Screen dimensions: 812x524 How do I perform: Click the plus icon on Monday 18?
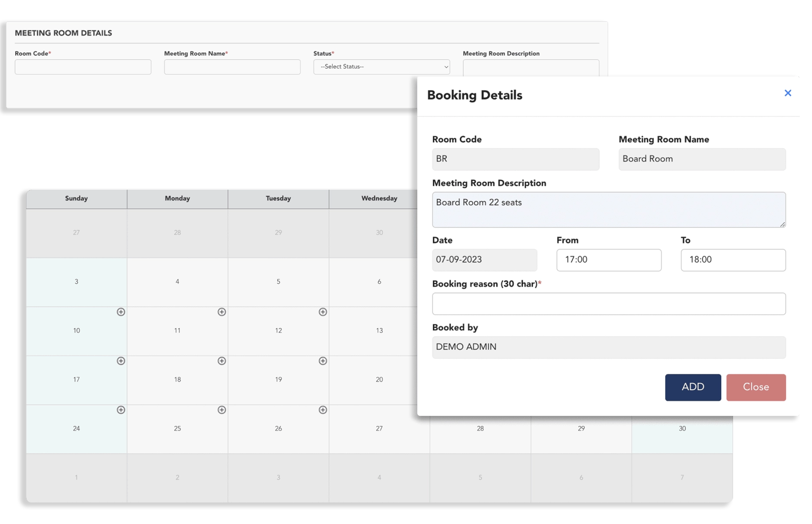pos(222,361)
